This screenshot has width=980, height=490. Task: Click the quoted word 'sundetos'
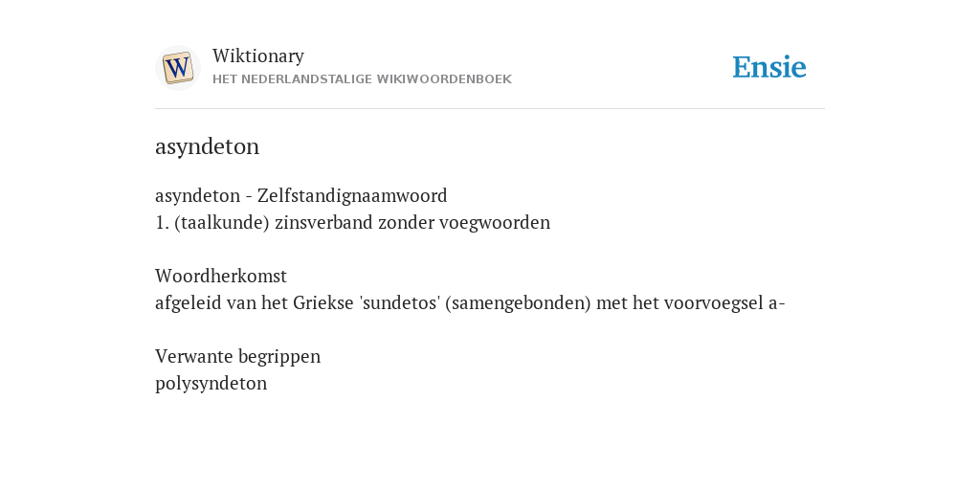pos(400,303)
